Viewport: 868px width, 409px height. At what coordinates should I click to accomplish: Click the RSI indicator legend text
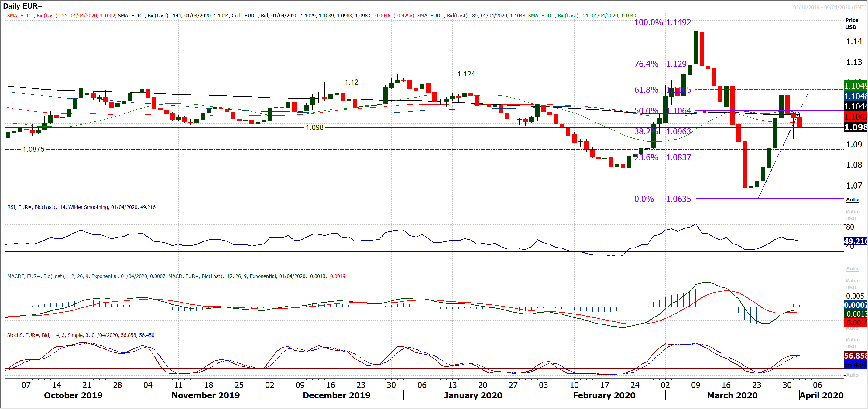(x=81, y=207)
